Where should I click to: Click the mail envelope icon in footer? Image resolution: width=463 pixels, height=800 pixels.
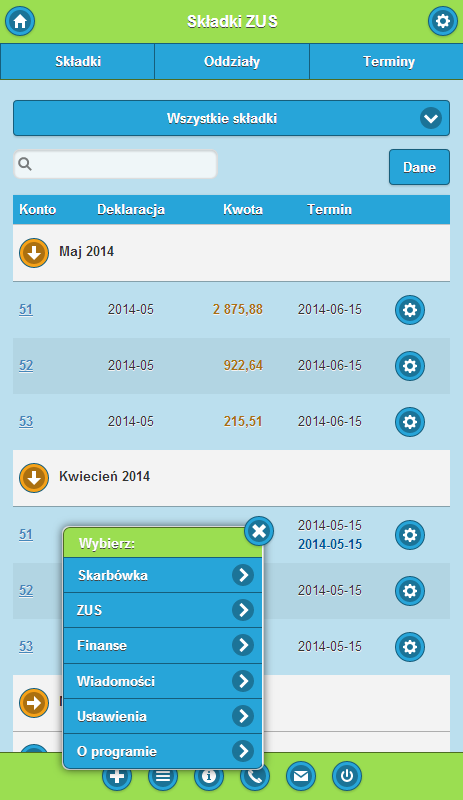click(x=301, y=776)
